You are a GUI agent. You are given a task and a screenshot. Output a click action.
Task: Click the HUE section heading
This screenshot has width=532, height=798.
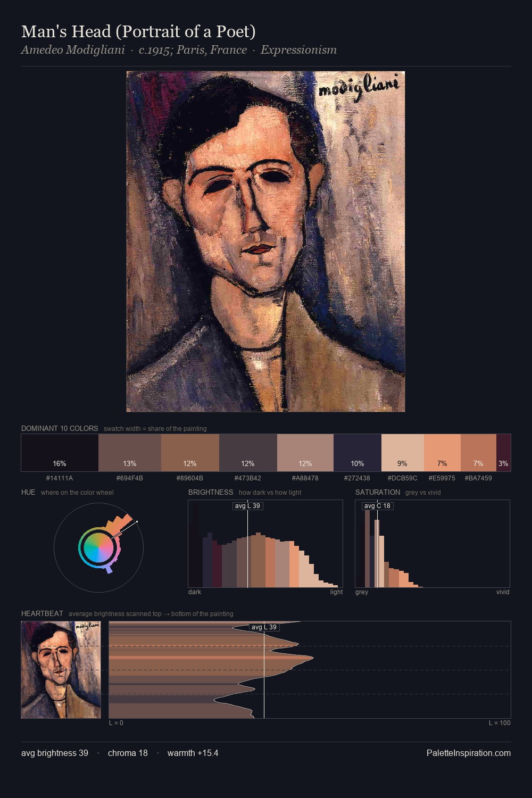click(28, 492)
